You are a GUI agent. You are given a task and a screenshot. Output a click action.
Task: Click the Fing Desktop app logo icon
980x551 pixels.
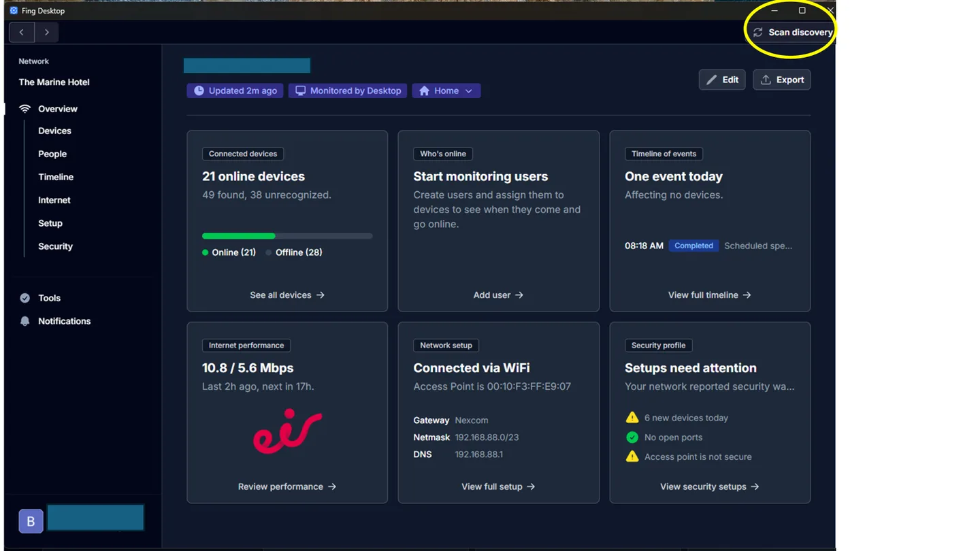(x=14, y=11)
